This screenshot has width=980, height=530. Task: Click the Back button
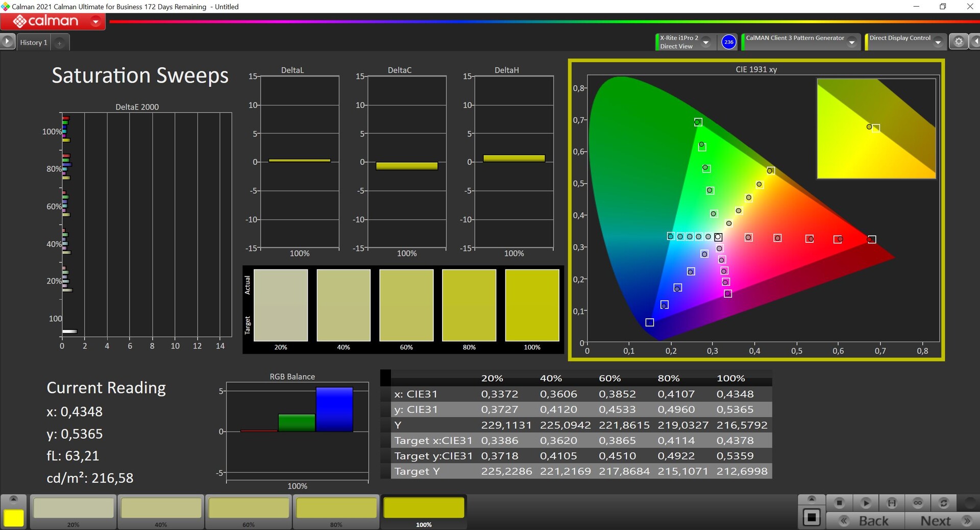click(866, 521)
